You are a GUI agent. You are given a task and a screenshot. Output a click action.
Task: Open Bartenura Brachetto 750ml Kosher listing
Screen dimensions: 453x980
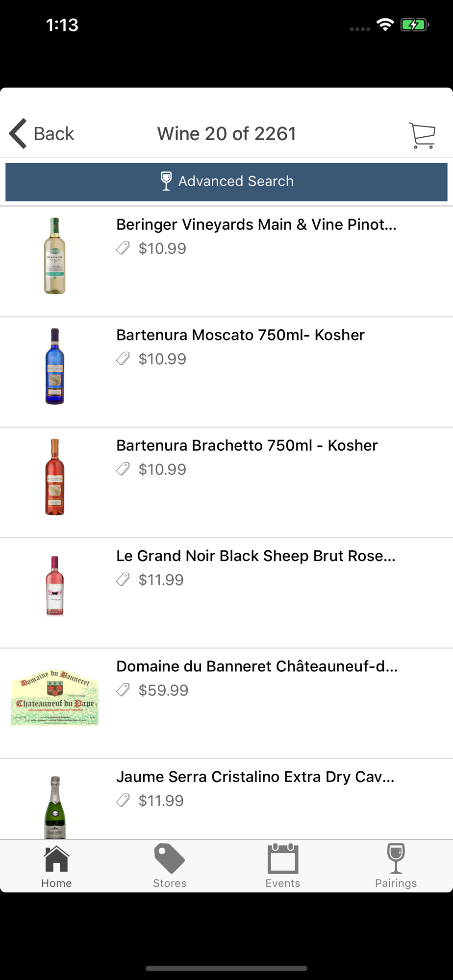[247, 445]
